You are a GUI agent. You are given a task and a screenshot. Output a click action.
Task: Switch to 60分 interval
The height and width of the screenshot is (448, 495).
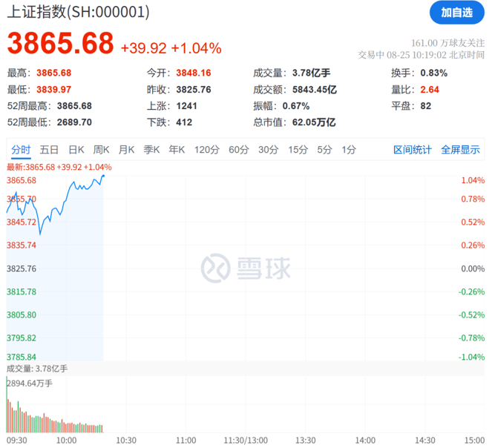pyautogui.click(x=239, y=150)
